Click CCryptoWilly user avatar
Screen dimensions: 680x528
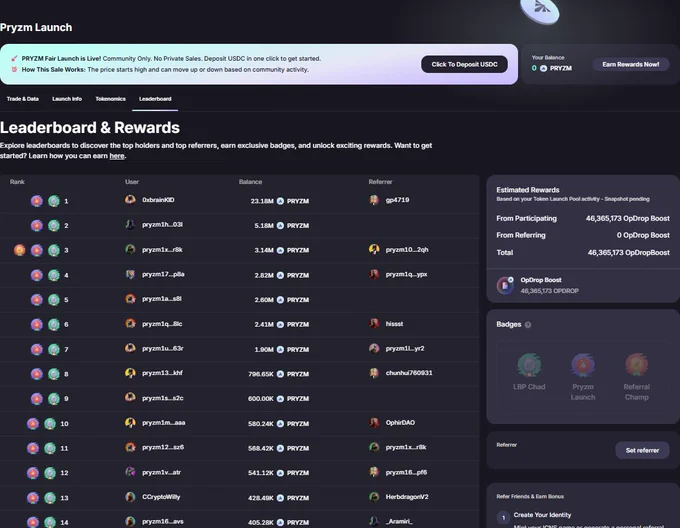(130, 497)
